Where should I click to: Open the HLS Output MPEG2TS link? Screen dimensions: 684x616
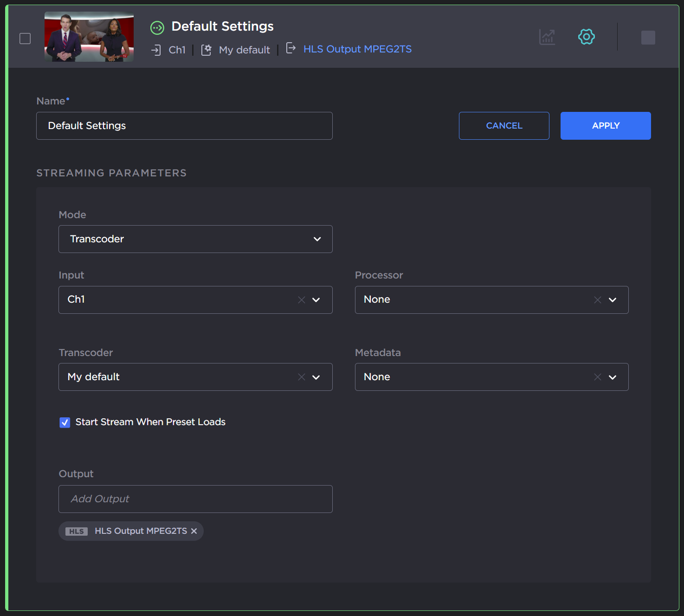tap(357, 49)
